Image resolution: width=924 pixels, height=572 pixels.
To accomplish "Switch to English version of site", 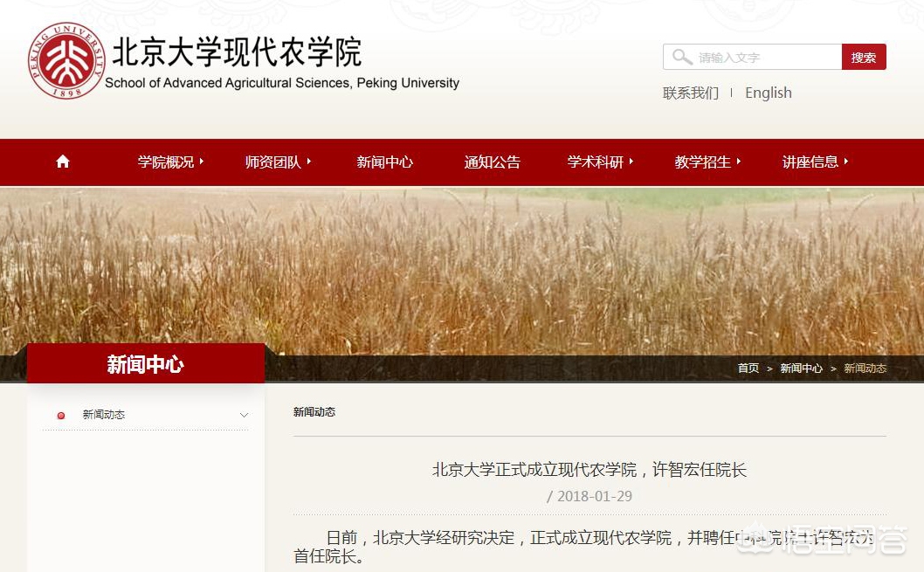I will pyautogui.click(x=768, y=93).
